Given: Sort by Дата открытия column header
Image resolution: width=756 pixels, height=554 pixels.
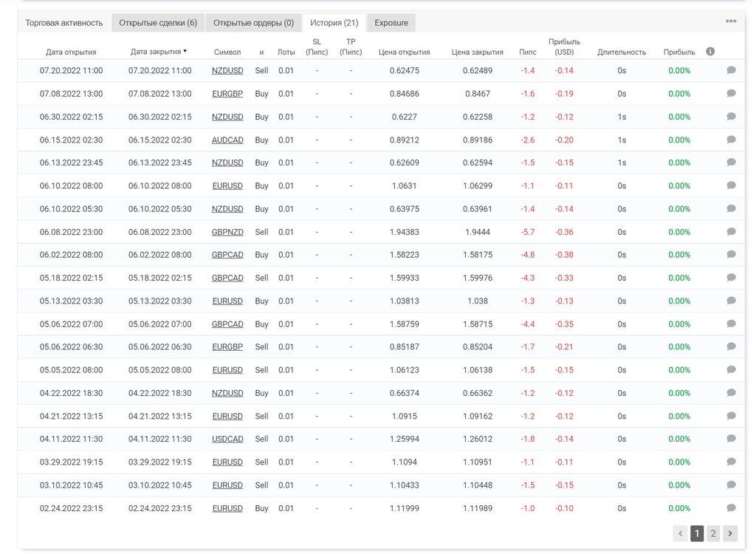Looking at the screenshot, I should coord(71,52).
